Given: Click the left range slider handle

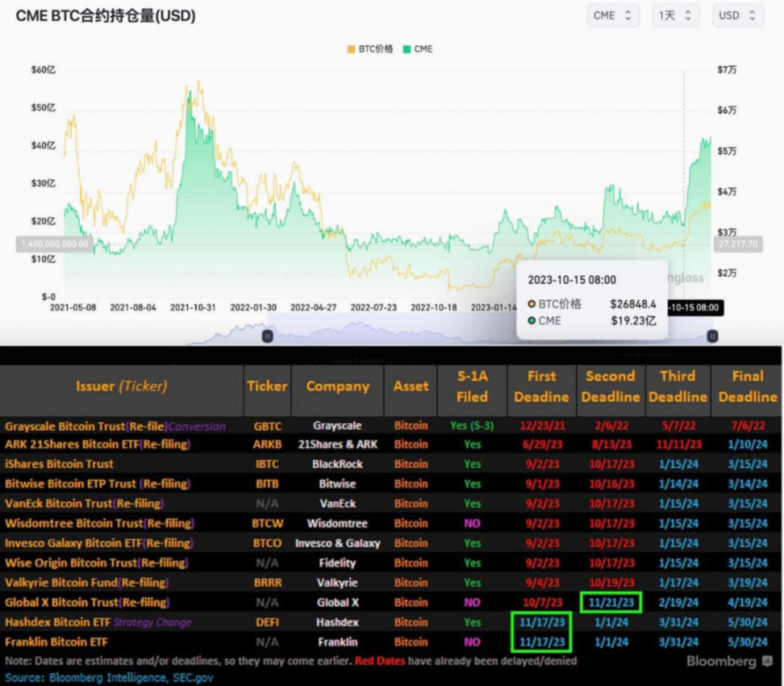Looking at the screenshot, I should 267,335.
